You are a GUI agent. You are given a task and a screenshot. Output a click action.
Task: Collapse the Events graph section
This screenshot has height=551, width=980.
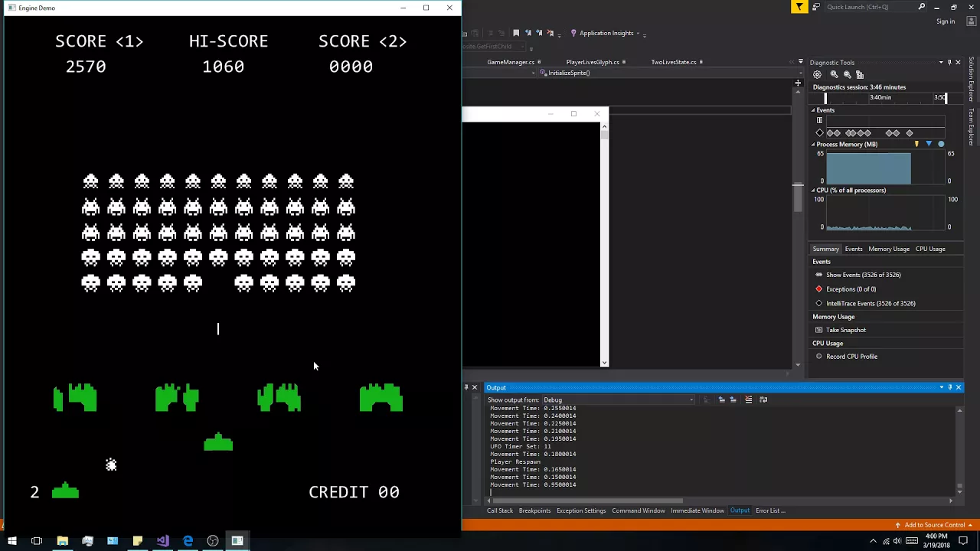pyautogui.click(x=814, y=110)
